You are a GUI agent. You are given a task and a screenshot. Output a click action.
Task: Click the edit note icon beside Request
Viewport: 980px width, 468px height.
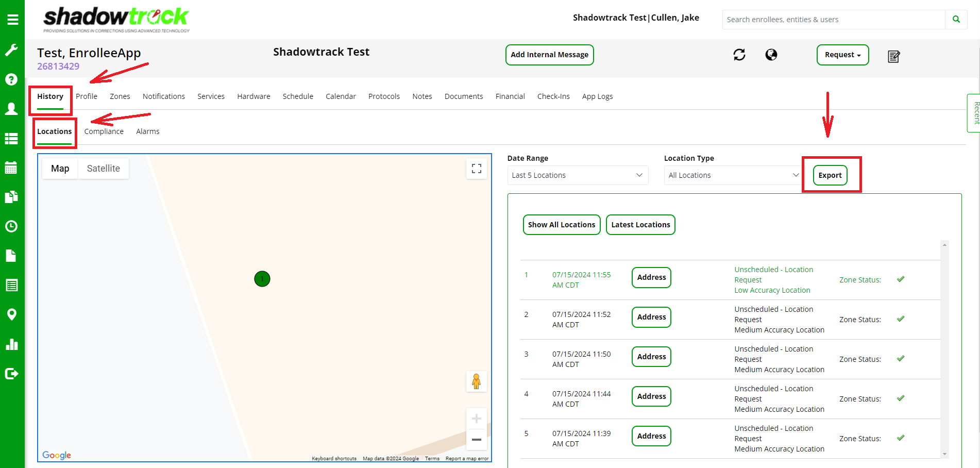(x=894, y=56)
